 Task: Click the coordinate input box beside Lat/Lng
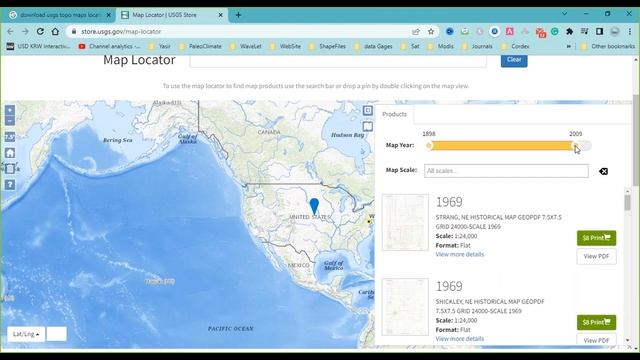pos(57,334)
